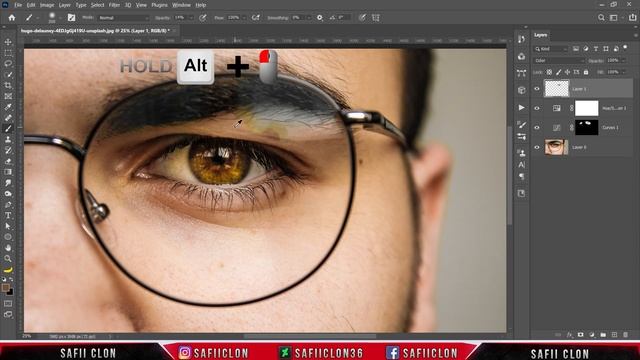Select the Hand tool
Viewport: 640px width, 360px height.
[x=8, y=248]
